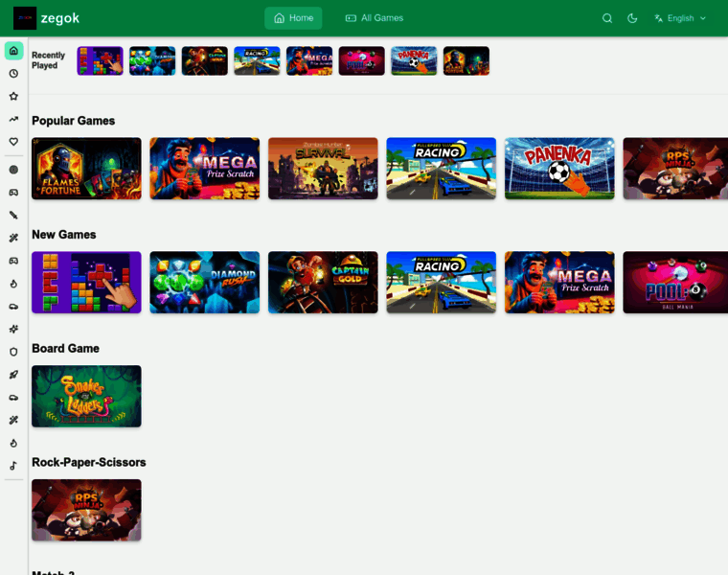
Task: Click the gamepad icon below the dark circle
Action: 14,193
